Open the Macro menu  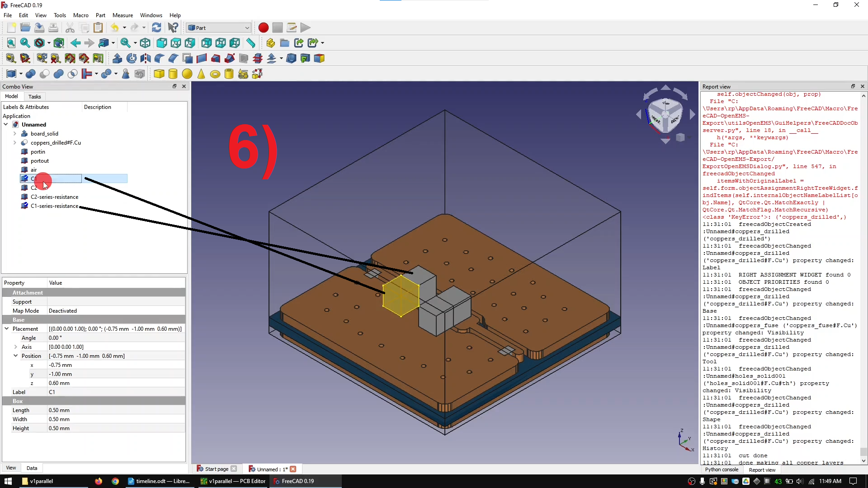pyautogui.click(x=80, y=15)
